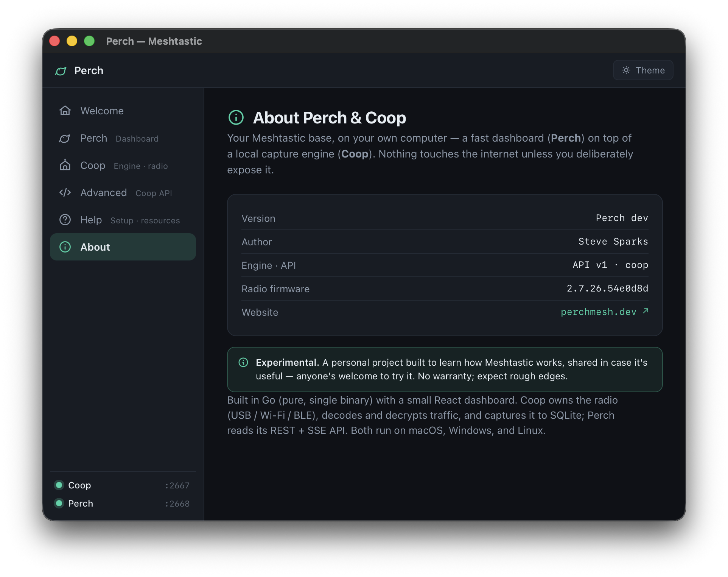
Task: Click the green status dot beside Coop
Action: [x=59, y=485]
